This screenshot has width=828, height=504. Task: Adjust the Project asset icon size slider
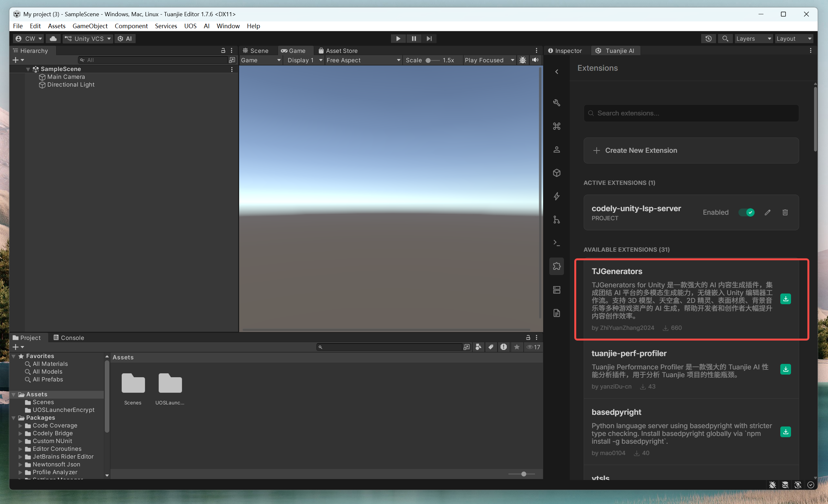click(522, 474)
